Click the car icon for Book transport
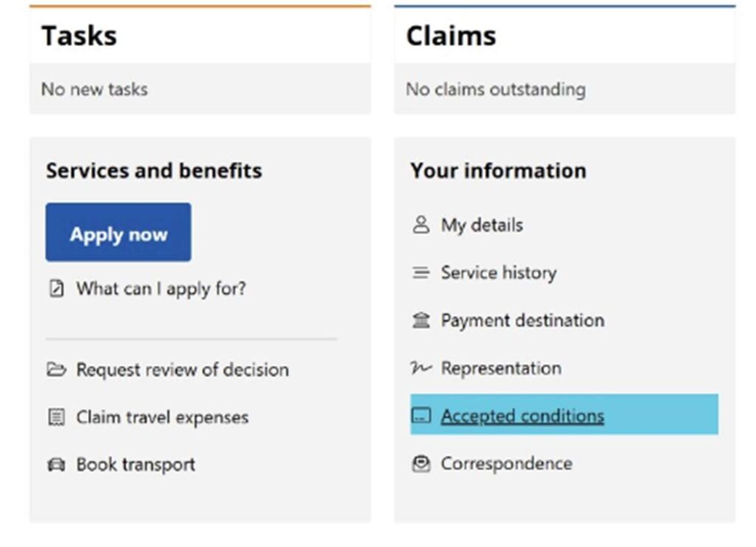The image size is (756, 547). point(56,464)
